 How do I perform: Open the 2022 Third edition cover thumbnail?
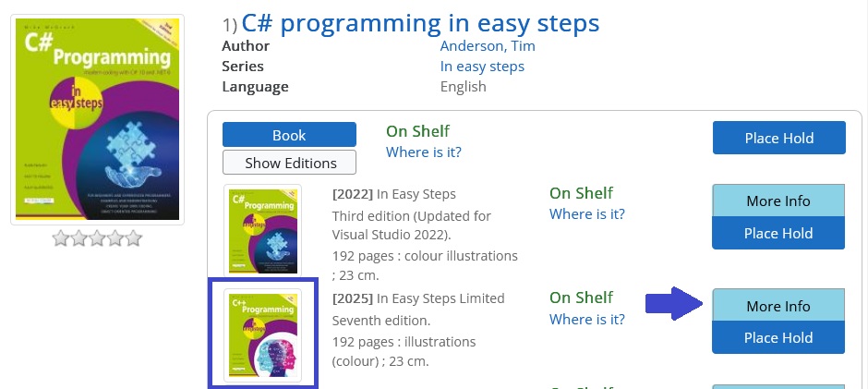[x=262, y=230]
